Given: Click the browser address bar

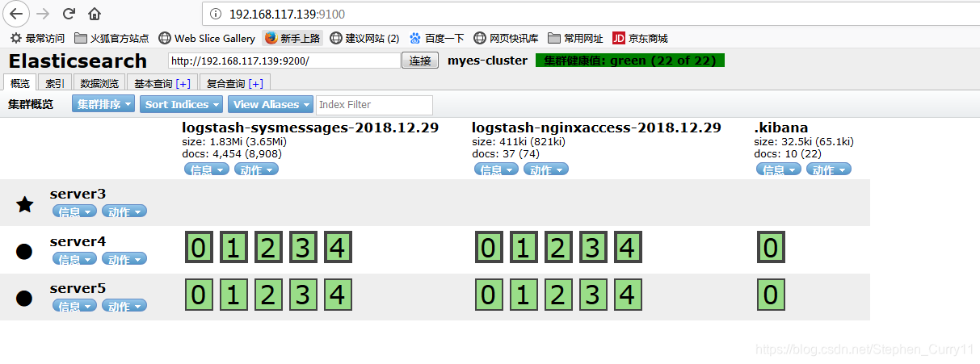Looking at the screenshot, I should click(x=590, y=14).
